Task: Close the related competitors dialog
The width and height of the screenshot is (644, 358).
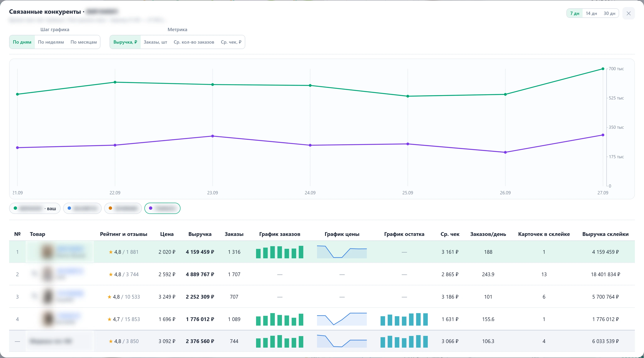Action: point(628,13)
